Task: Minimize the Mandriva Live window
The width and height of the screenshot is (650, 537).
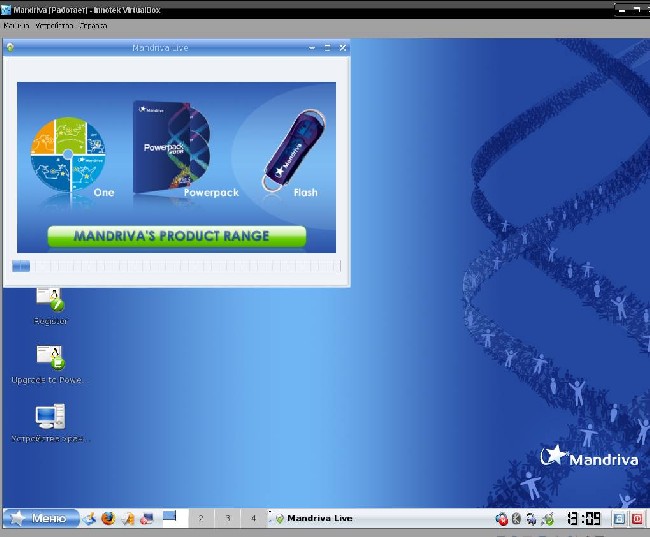Action: pos(312,48)
